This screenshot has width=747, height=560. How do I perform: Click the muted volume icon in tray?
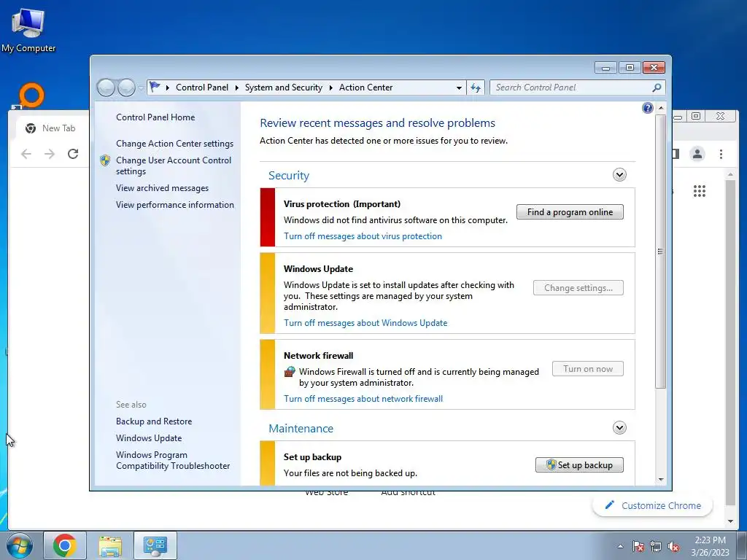(673, 546)
